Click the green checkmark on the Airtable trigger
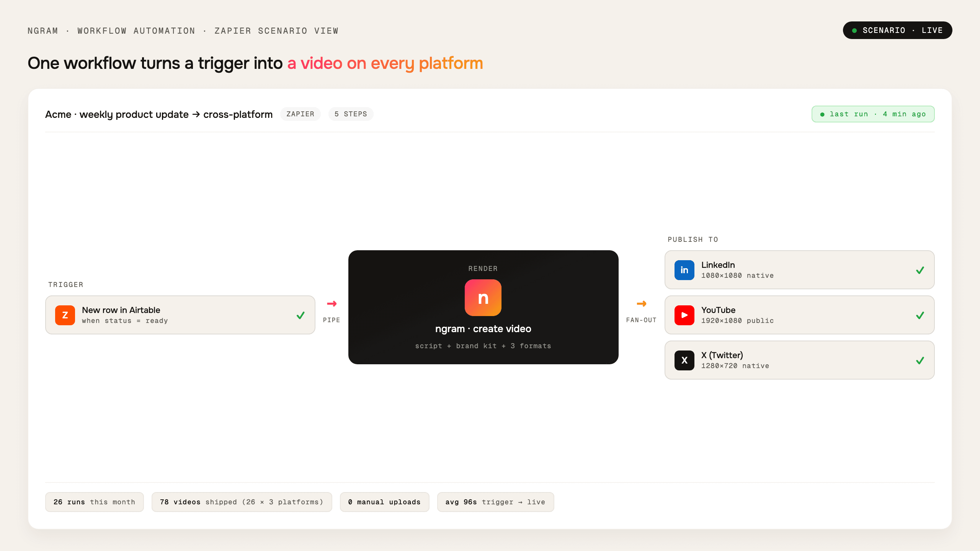 pyautogui.click(x=301, y=315)
